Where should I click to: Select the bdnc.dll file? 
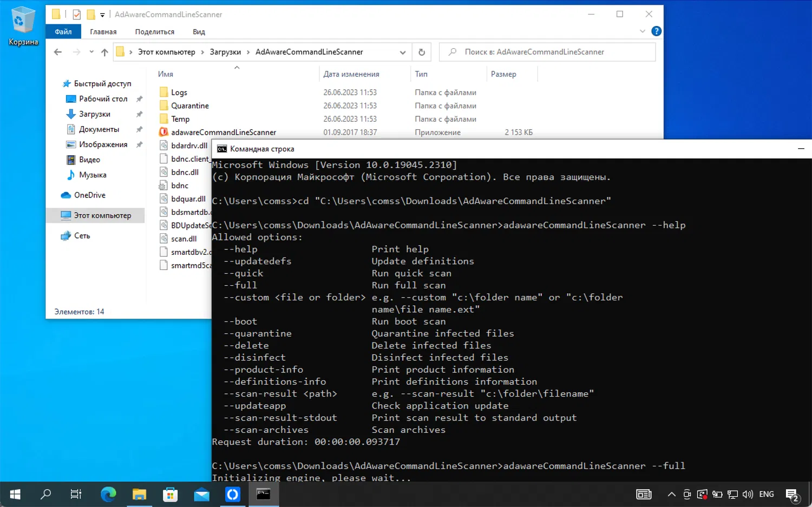point(185,172)
